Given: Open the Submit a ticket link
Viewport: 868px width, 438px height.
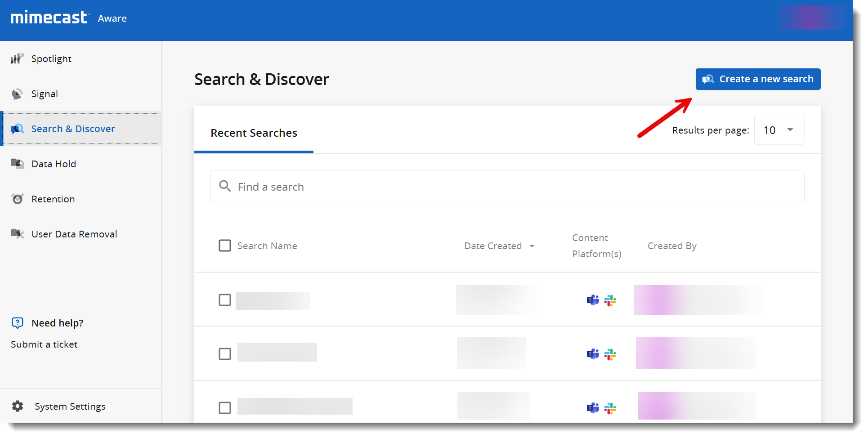Looking at the screenshot, I should pos(44,344).
